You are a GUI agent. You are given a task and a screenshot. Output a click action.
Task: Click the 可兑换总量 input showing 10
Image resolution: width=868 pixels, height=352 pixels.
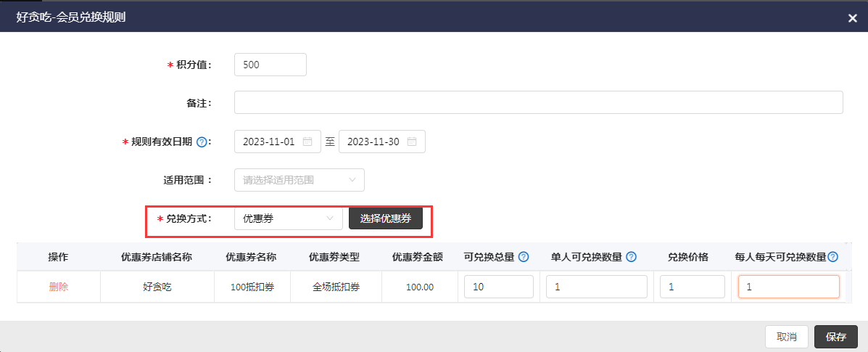(x=499, y=287)
